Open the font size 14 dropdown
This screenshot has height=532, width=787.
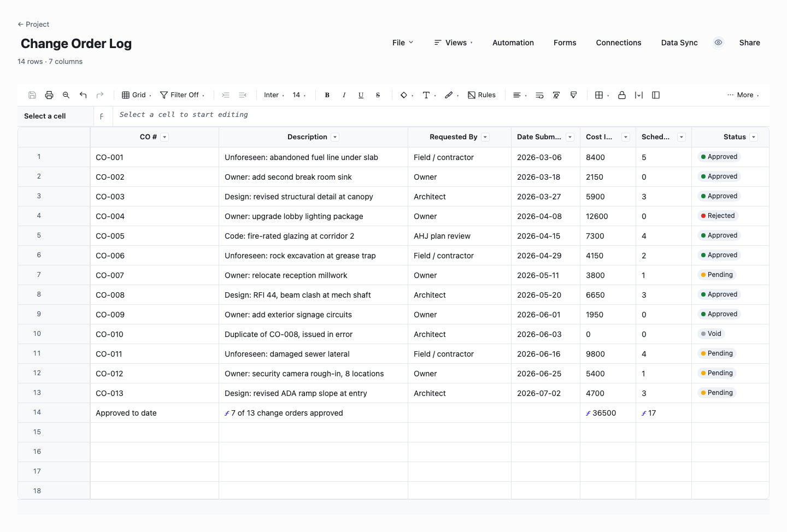[x=299, y=95]
